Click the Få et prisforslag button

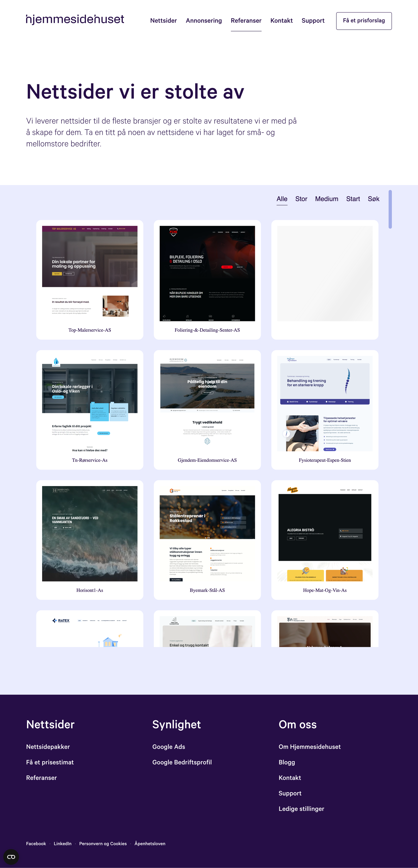click(x=364, y=21)
